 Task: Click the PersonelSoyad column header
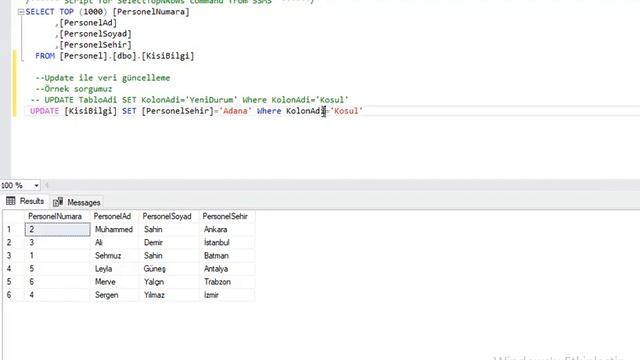169,216
